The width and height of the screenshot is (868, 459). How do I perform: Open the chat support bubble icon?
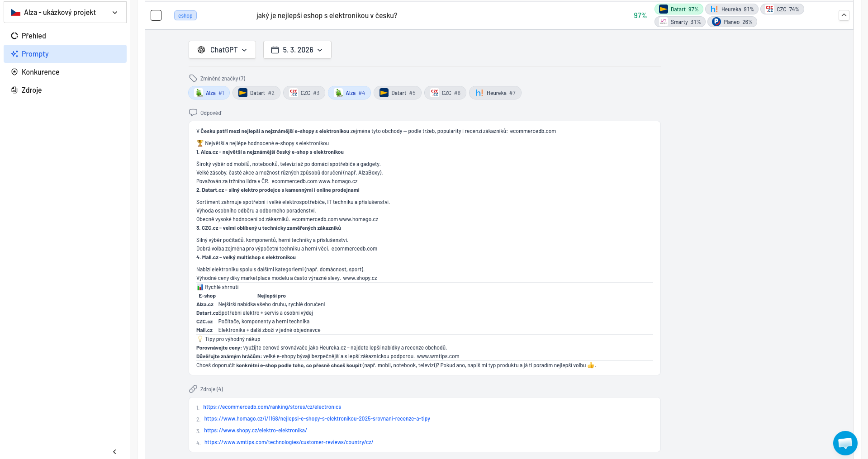pyautogui.click(x=845, y=443)
